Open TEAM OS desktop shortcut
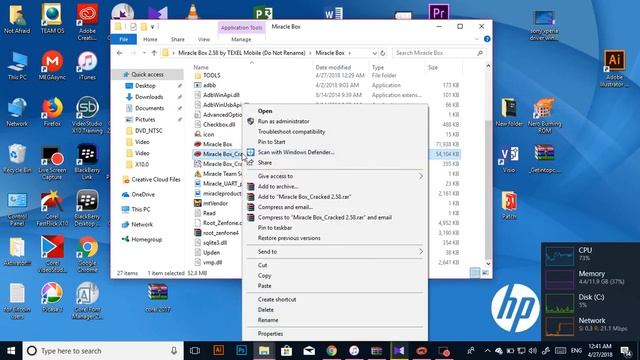Image resolution: width=640 pixels, height=360 pixels. tap(52, 19)
